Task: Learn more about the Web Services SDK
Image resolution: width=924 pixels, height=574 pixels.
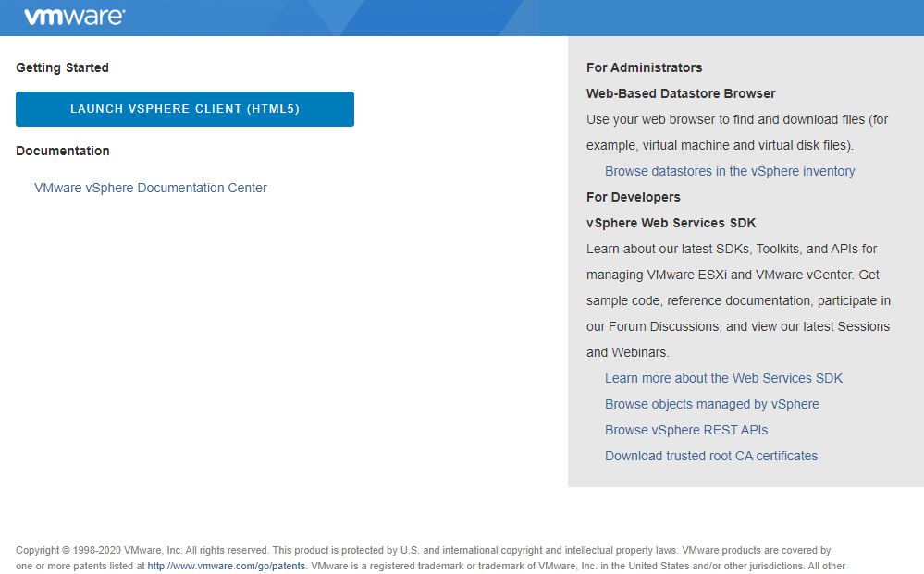Action: (723, 379)
